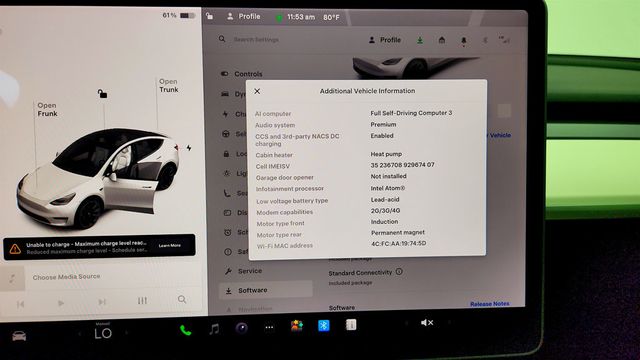Select the Garage door opener Not installed value
The image size is (640, 360).
coord(388,176)
